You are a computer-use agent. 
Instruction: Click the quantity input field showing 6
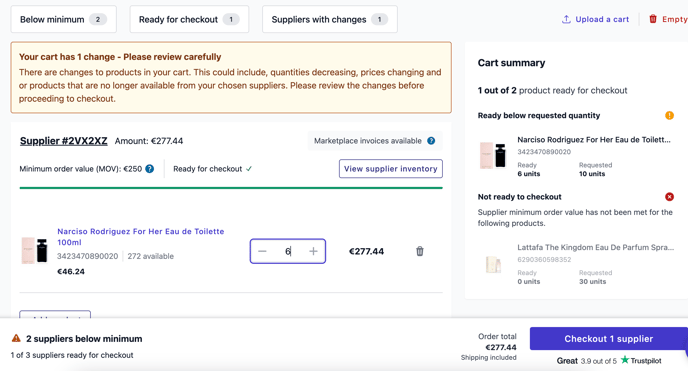pos(288,251)
